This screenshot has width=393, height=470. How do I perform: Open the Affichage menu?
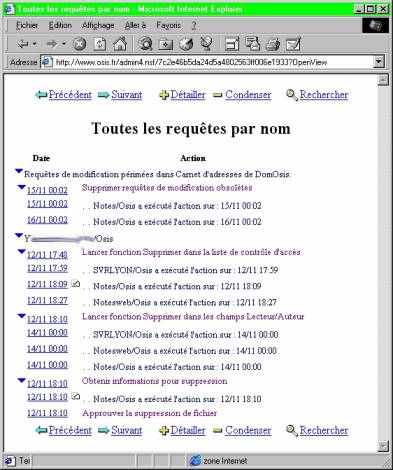[98, 25]
